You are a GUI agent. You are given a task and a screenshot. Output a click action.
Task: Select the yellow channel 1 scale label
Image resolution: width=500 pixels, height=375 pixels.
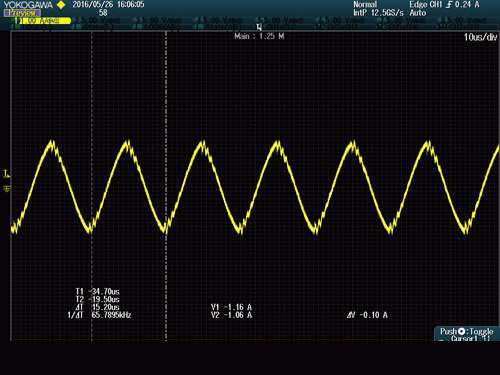(43, 21)
